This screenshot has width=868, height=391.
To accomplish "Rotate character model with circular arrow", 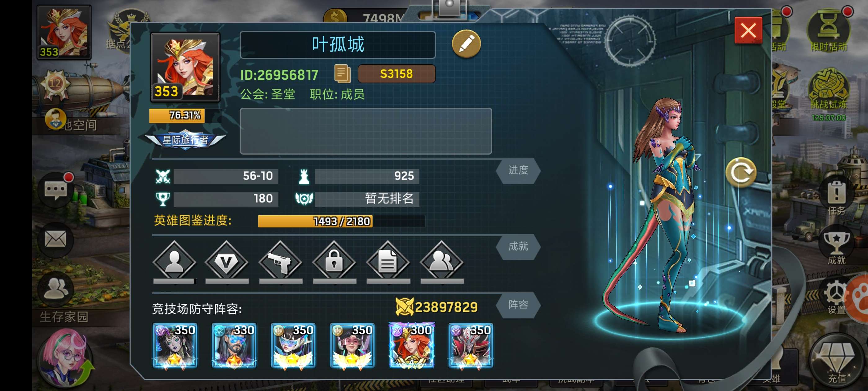I will 741,172.
